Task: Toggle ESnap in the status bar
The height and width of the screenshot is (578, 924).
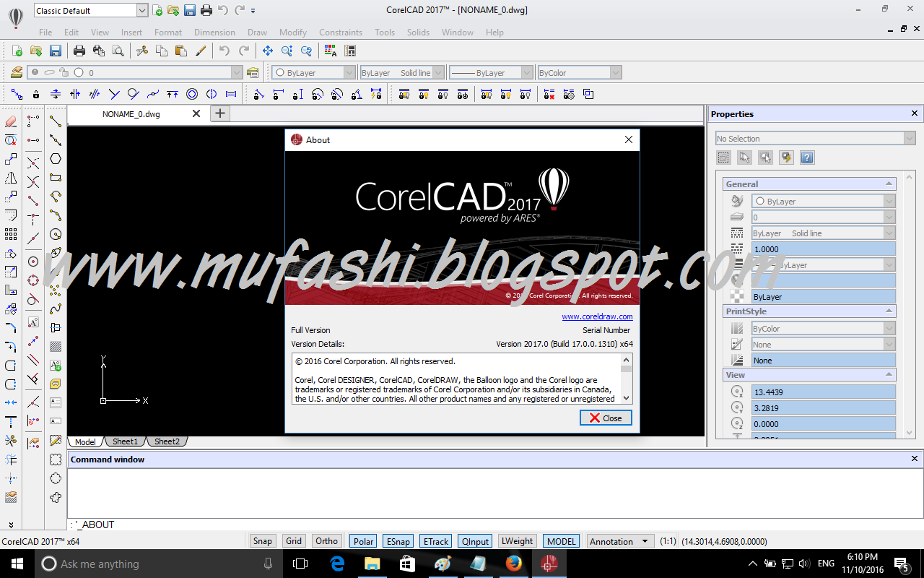Action: [398, 541]
